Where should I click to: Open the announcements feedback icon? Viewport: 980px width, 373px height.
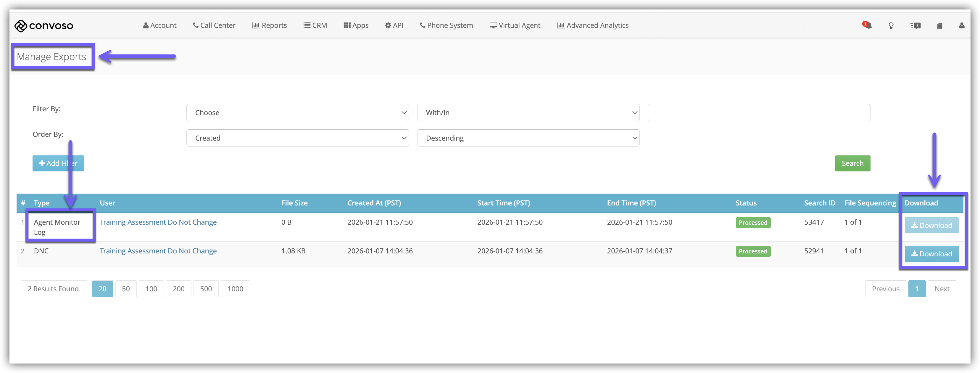[x=915, y=25]
